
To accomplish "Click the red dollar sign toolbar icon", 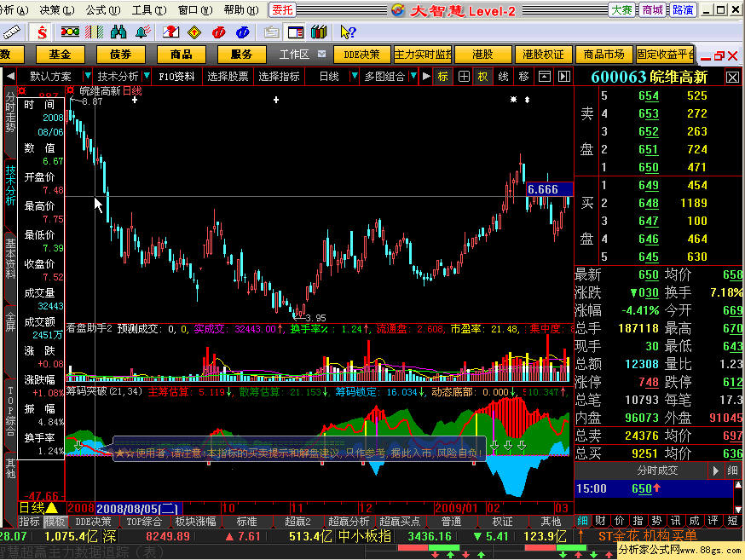I will 43,32.
